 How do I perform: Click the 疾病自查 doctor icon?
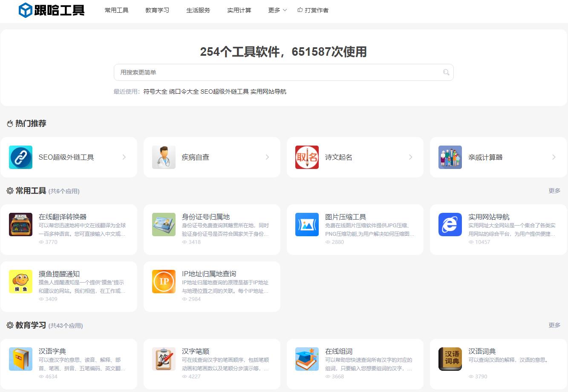(x=164, y=157)
